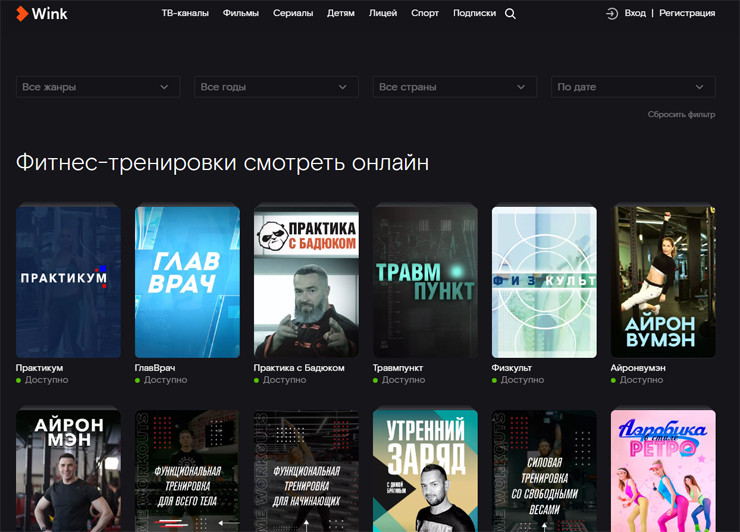Click the Регистрация link

[x=687, y=14]
